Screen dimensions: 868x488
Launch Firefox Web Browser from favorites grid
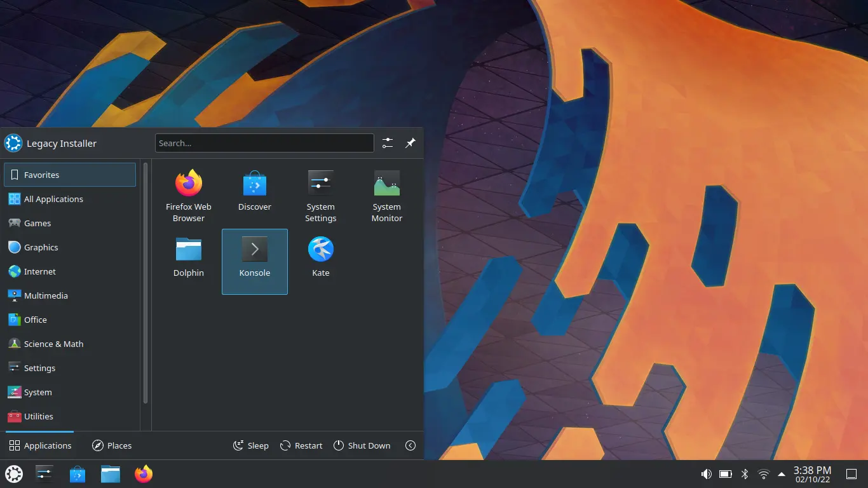(189, 196)
